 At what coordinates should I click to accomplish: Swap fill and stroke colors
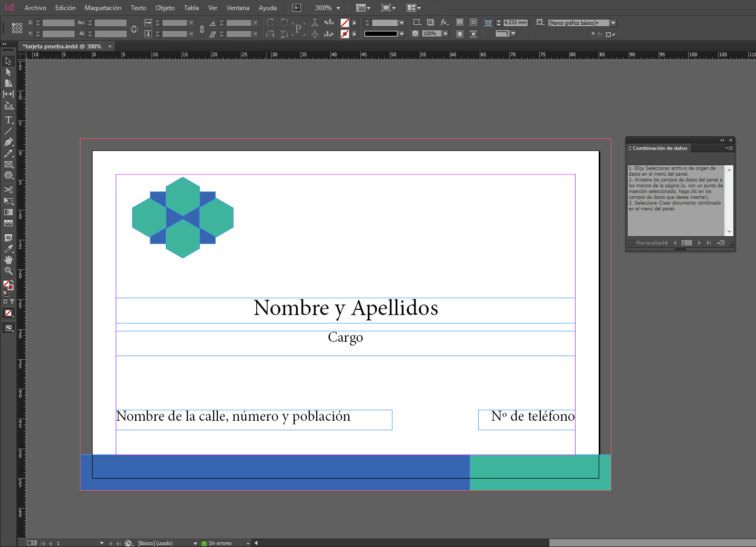click(12, 282)
